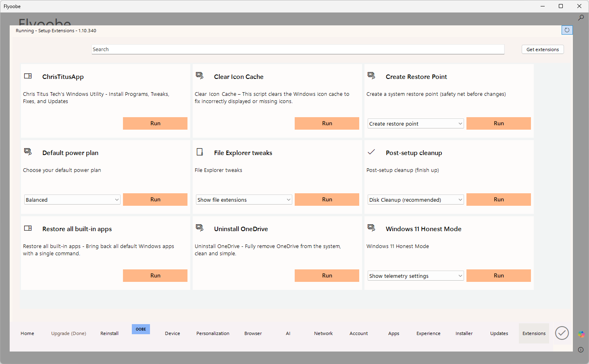The width and height of the screenshot is (589, 364).
Task: Click the magnifier search icon
Action: [581, 18]
